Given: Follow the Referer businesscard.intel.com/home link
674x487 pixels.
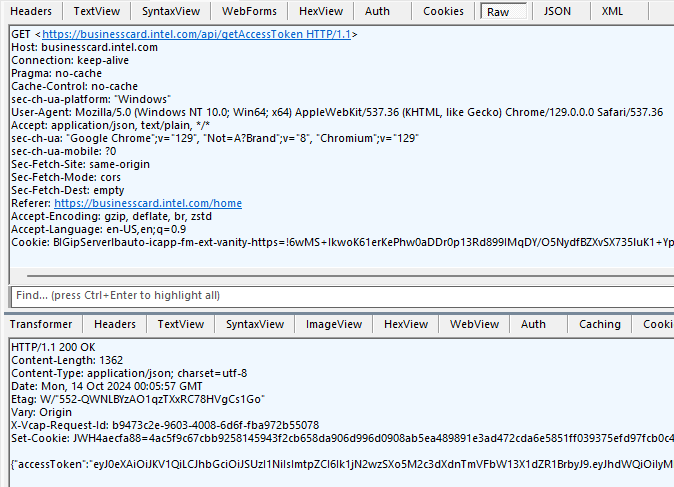Looking at the screenshot, I should tap(148, 203).
